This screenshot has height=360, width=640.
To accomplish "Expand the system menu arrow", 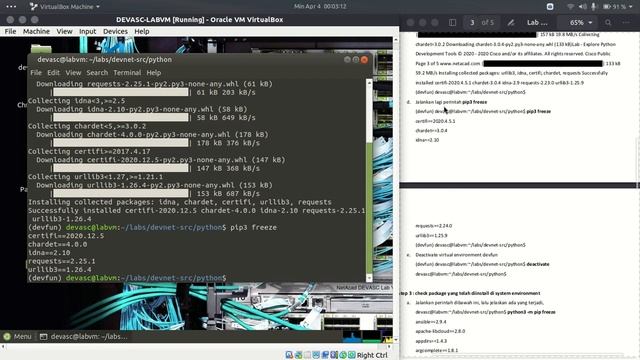I will [x=631, y=7].
